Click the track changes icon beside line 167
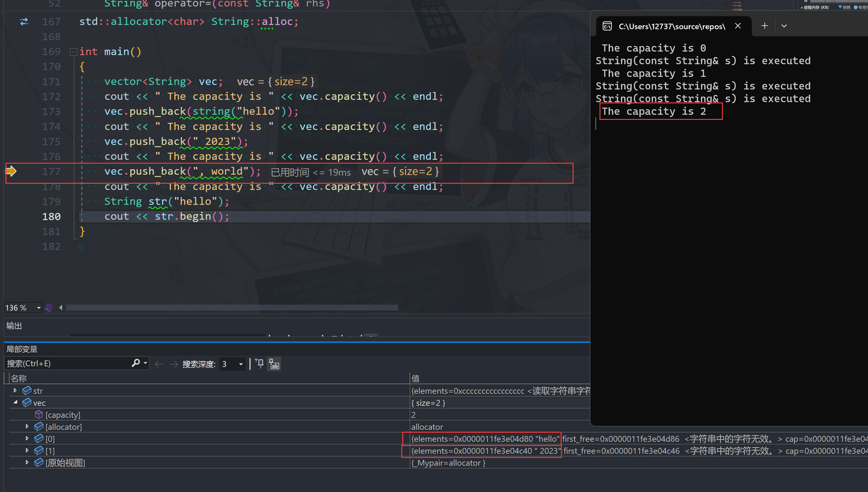This screenshot has width=868, height=492. pos(24,22)
